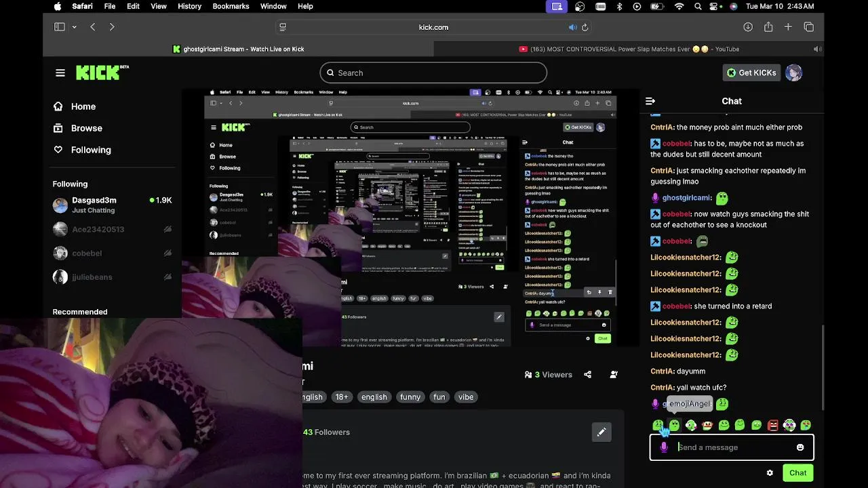Mute the YouTube tab speaker

817,49
